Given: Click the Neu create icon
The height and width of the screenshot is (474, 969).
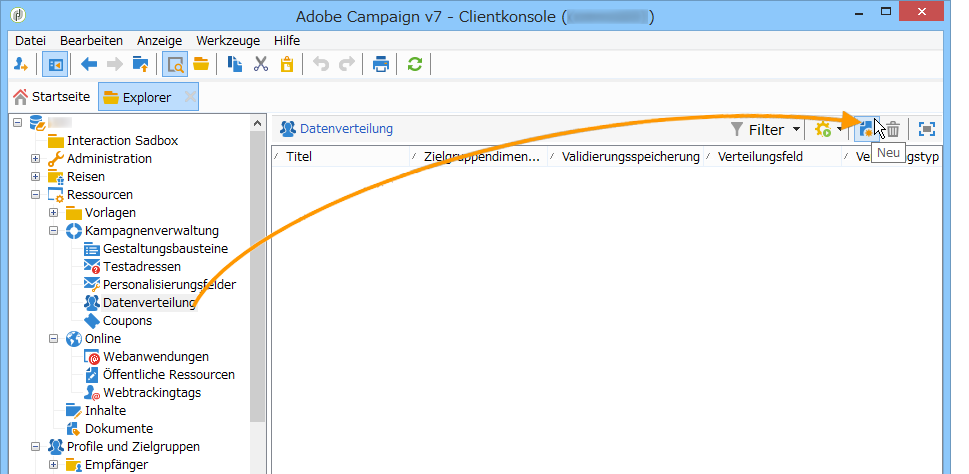Looking at the screenshot, I should (866, 129).
